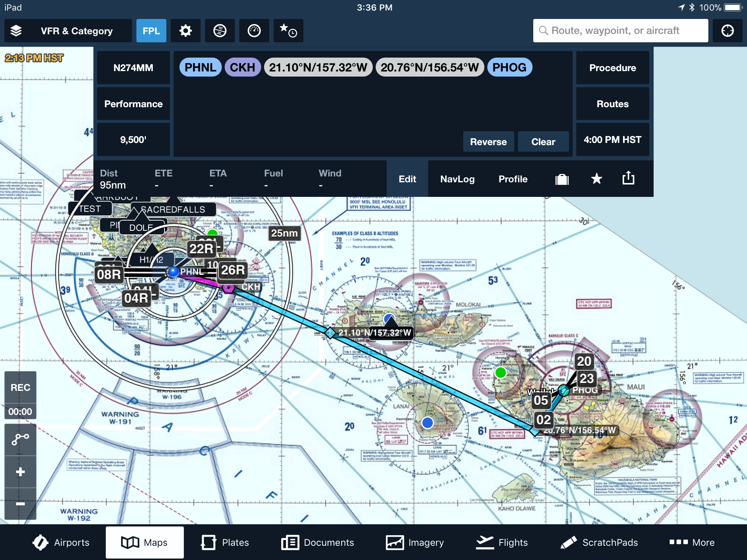Image resolution: width=747 pixels, height=560 pixels.
Task: Open map settings gear icon
Action: point(185,31)
